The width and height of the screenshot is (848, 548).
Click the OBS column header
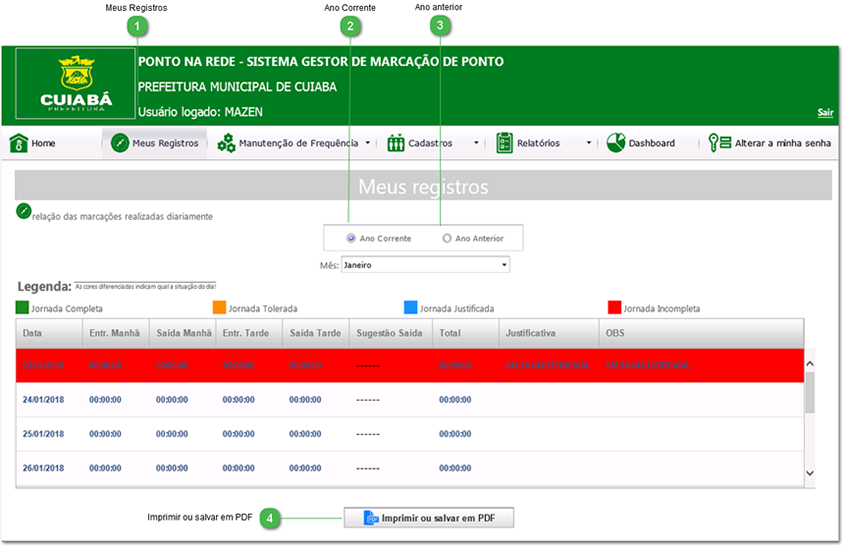[x=701, y=333]
